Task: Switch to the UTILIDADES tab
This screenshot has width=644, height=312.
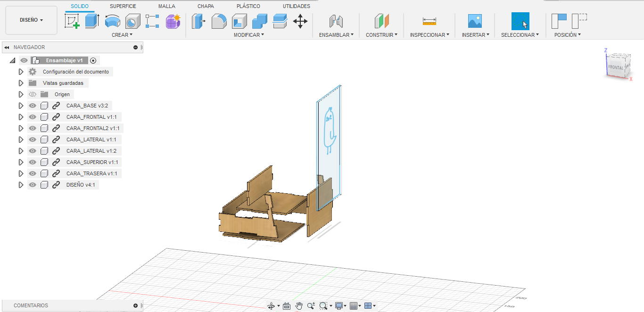Action: click(x=297, y=6)
